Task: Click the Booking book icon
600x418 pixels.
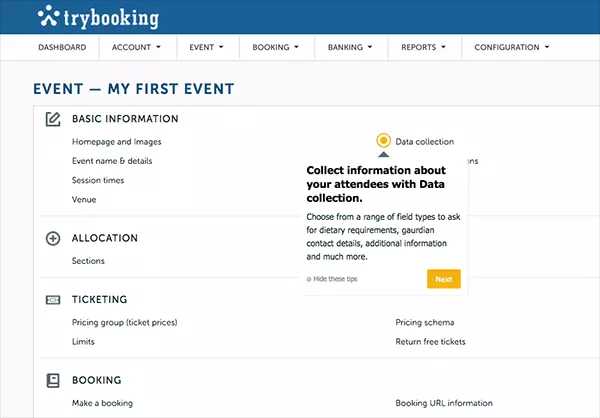Action: tap(53, 380)
